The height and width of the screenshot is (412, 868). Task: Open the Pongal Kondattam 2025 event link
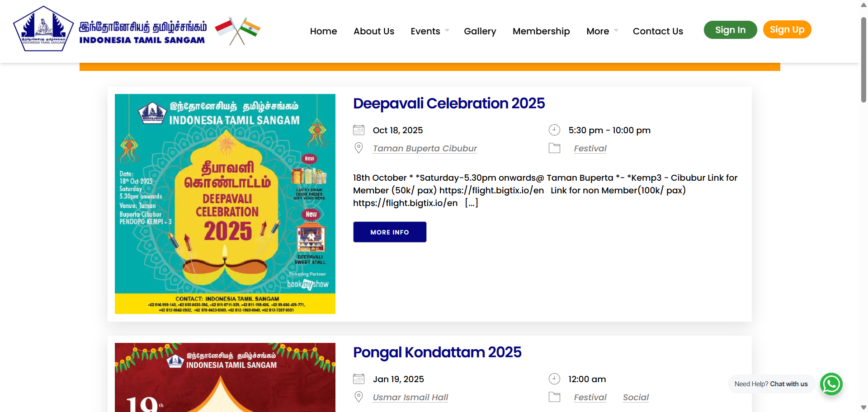[x=437, y=352]
